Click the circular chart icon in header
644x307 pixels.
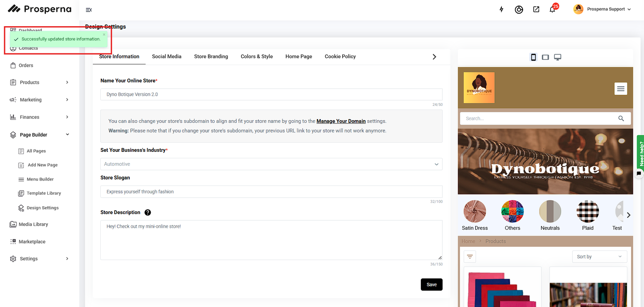(519, 9)
